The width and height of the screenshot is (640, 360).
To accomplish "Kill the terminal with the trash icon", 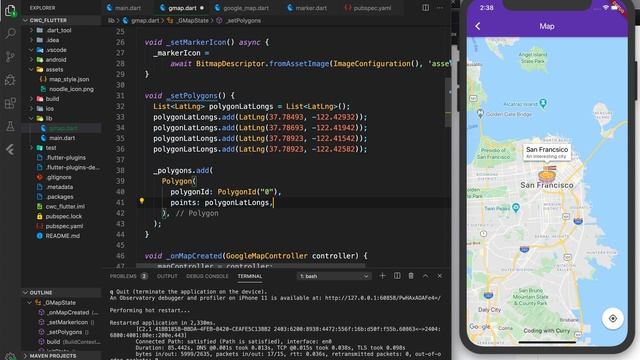I will tap(411, 276).
